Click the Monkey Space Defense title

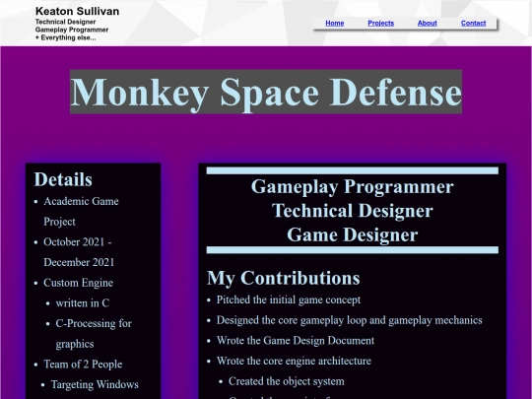coord(266,92)
